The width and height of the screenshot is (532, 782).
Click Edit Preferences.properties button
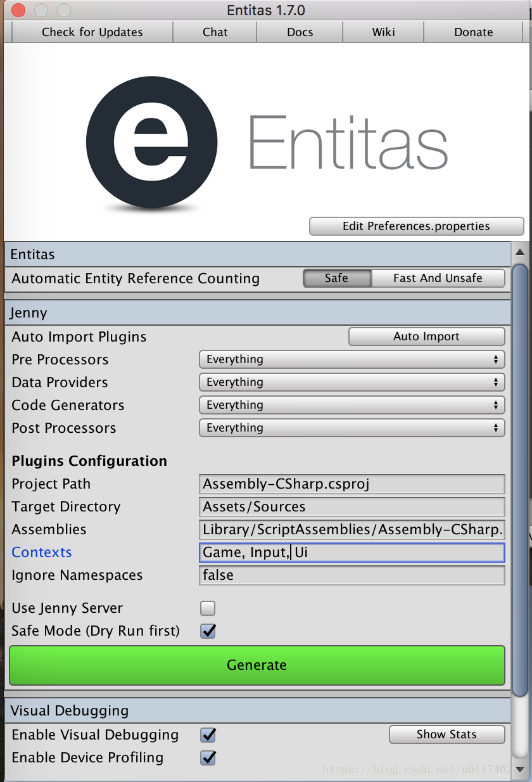[416, 226]
